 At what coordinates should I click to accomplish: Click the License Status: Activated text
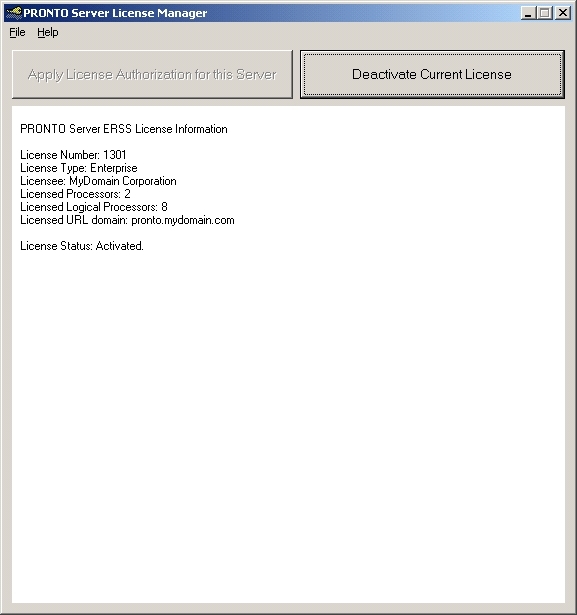(x=82, y=246)
